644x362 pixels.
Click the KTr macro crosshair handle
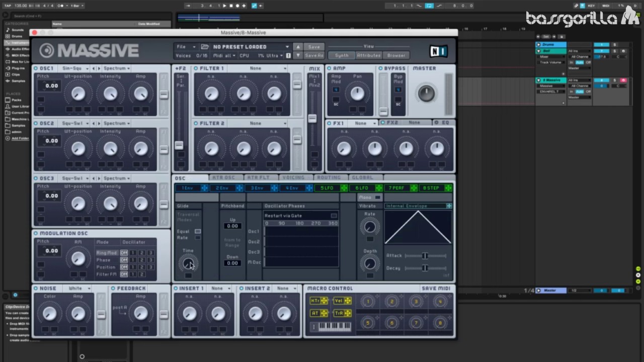tap(324, 301)
